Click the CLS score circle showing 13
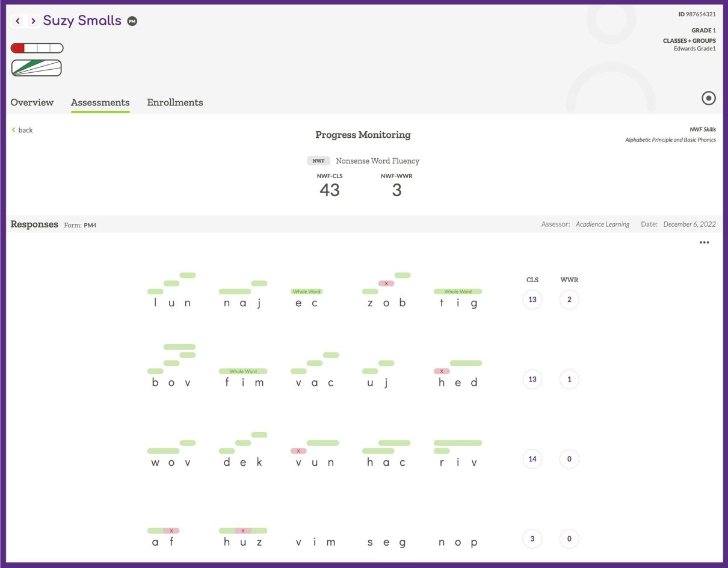 532,299
